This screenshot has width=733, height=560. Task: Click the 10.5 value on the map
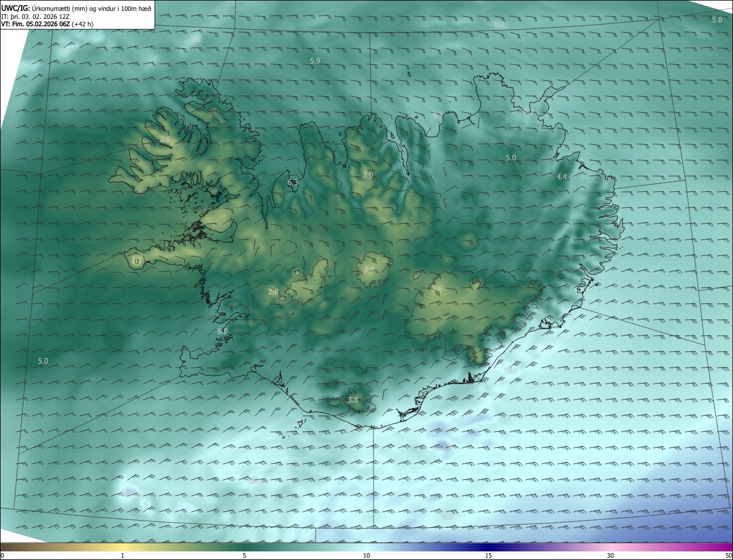(511, 370)
